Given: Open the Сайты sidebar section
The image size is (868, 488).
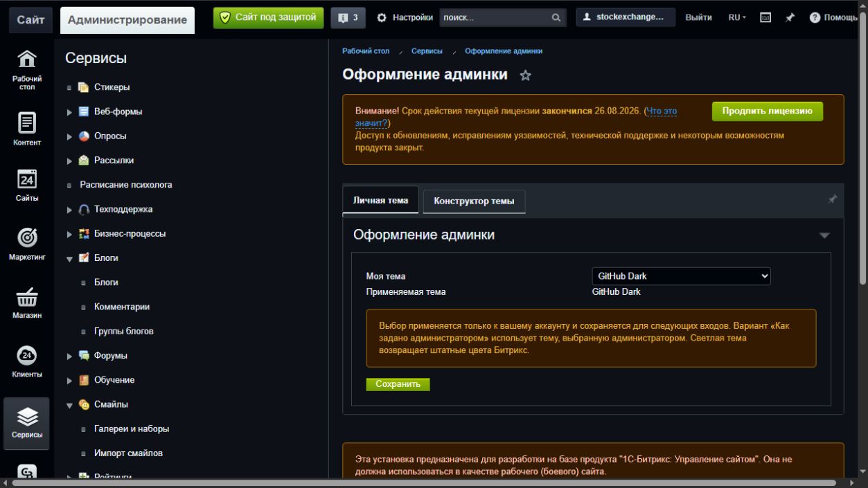Looking at the screenshot, I should (27, 185).
